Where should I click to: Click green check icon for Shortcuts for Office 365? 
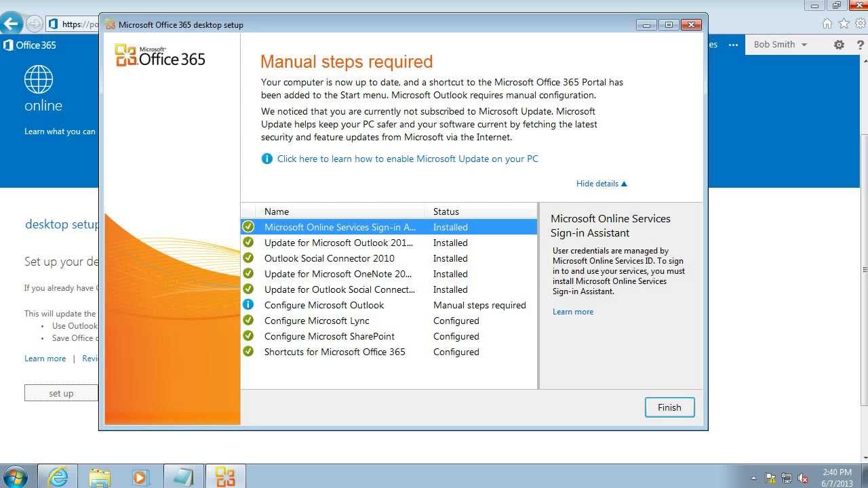[248, 352]
